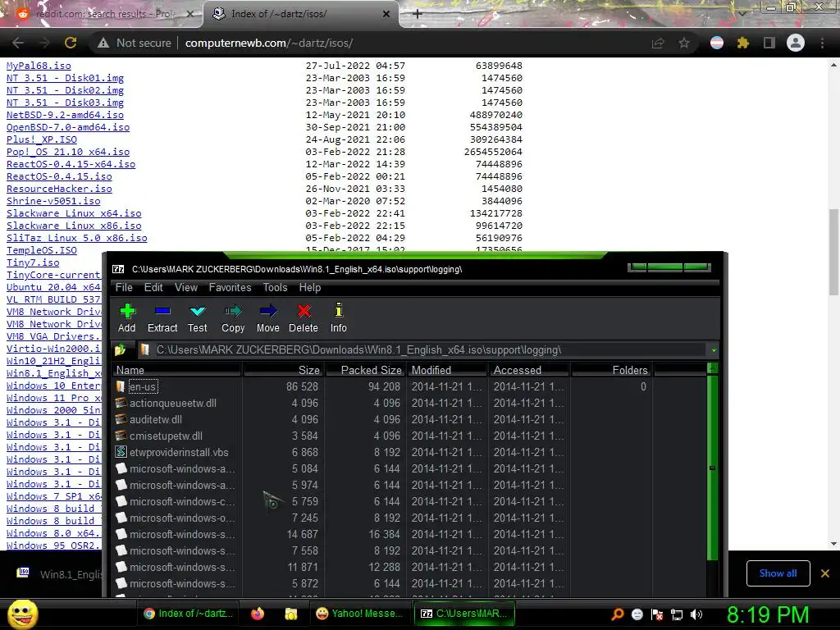Click the red Delete icon
Screen dimensions: 840x630
pyautogui.click(x=304, y=318)
